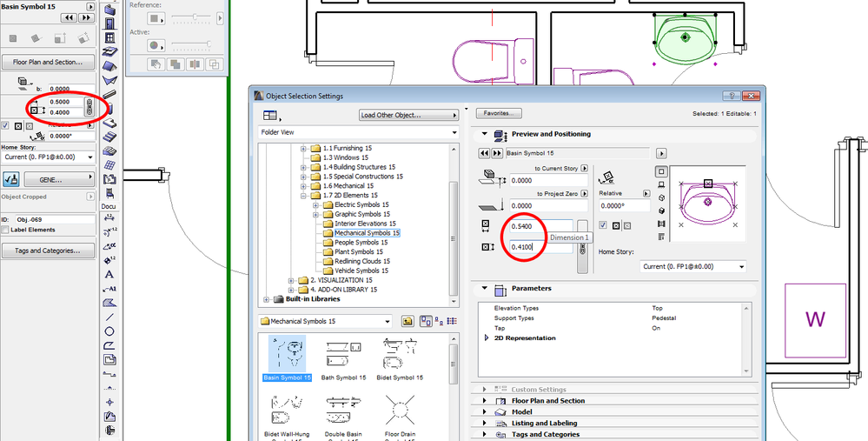
Task: Select the Mesh tool in the toolbox
Action: pos(109,150)
